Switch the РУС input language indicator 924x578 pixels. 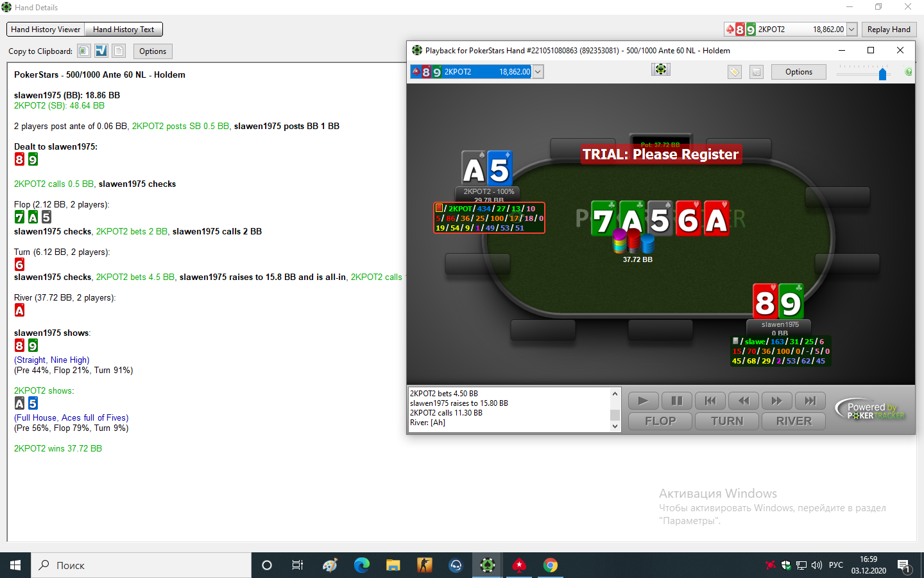pyautogui.click(x=836, y=565)
